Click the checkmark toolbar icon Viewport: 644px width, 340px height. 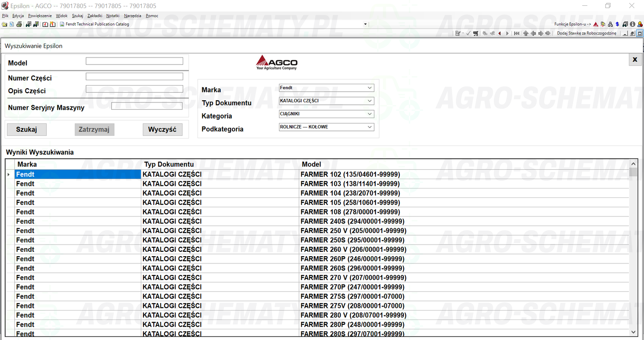pyautogui.click(x=468, y=33)
